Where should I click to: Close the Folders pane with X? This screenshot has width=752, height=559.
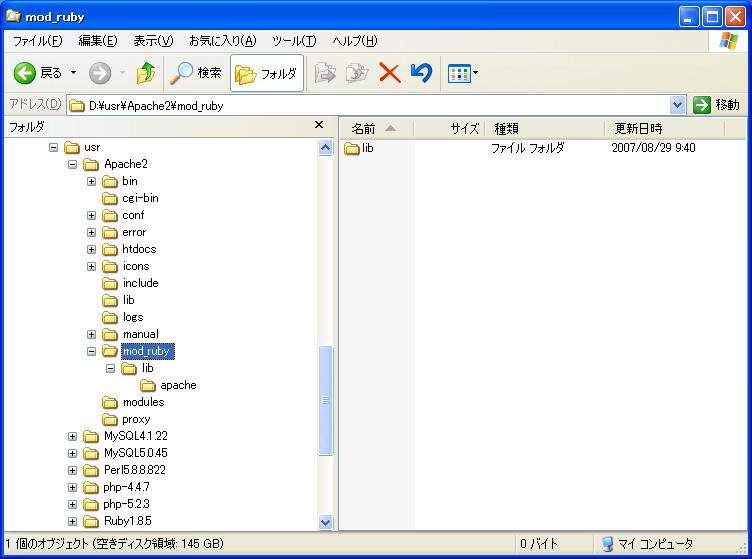tap(319, 126)
